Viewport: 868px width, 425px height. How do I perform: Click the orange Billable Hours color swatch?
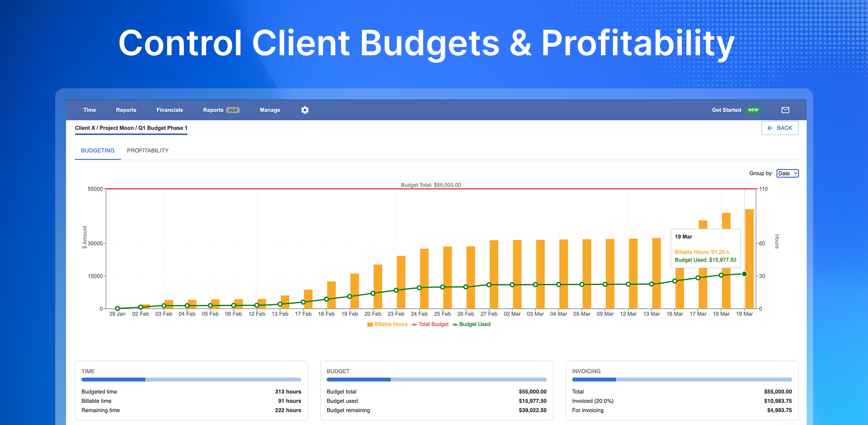coord(370,324)
